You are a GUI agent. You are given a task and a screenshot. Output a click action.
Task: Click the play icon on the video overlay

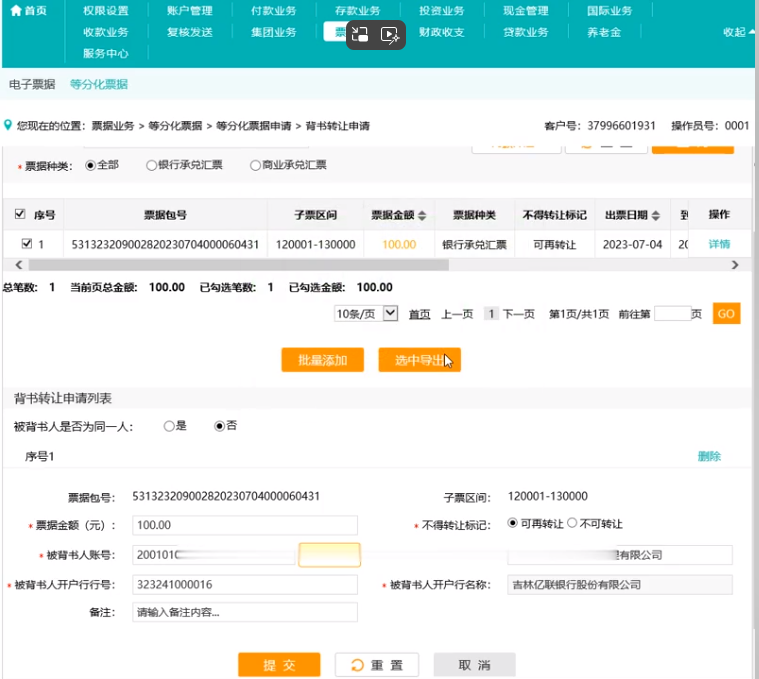coord(391,33)
